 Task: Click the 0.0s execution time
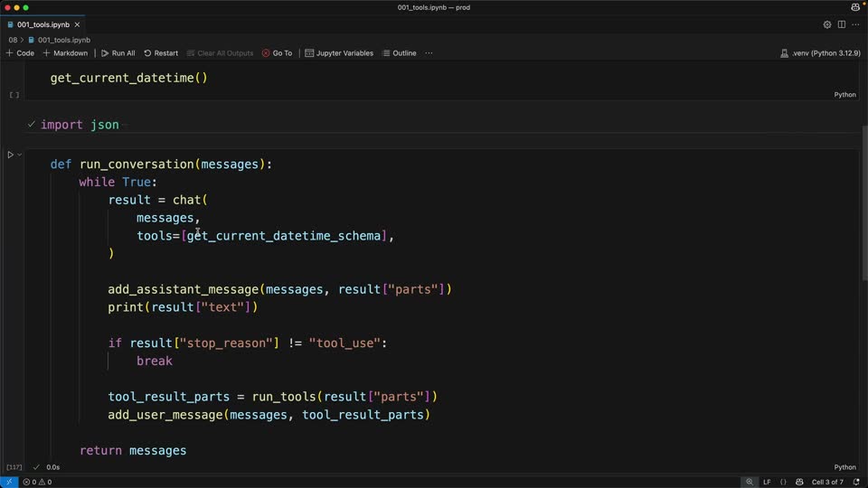[x=53, y=467]
